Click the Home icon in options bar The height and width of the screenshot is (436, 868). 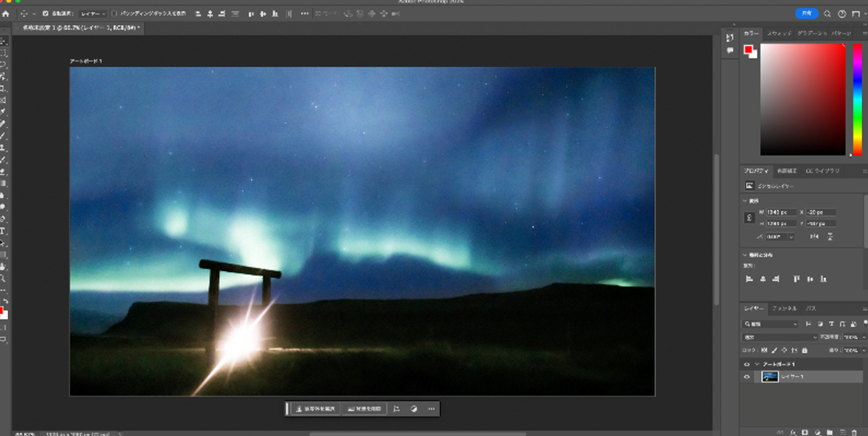(x=6, y=14)
